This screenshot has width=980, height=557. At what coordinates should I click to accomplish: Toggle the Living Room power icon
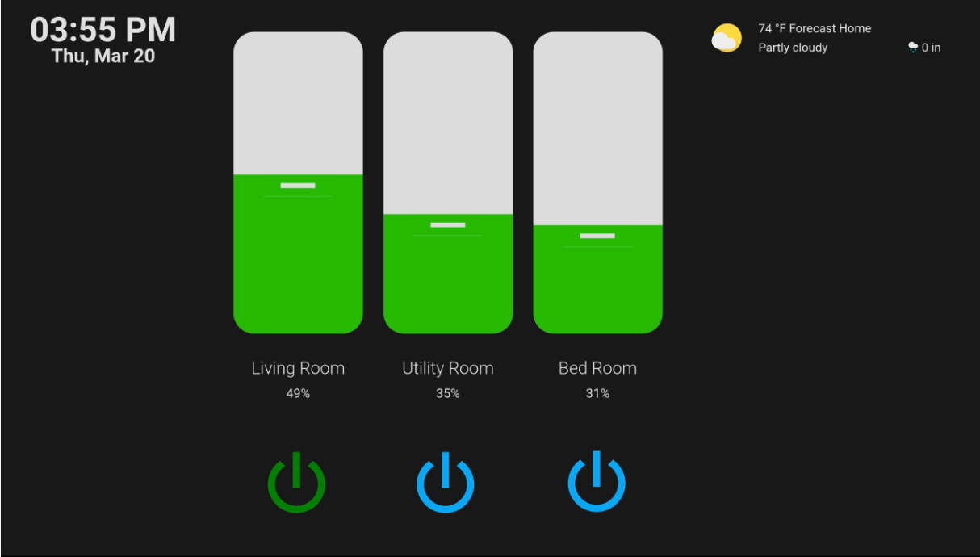(x=296, y=483)
